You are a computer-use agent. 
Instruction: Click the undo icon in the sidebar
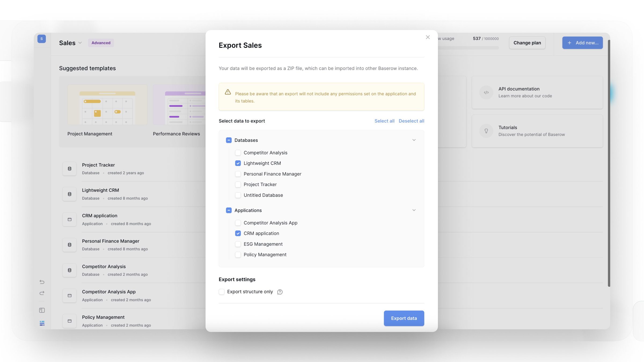coord(42,282)
